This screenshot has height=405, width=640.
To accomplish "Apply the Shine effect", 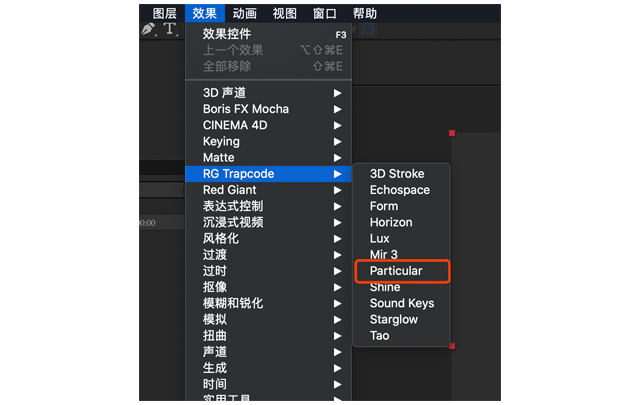I will (x=402, y=287).
